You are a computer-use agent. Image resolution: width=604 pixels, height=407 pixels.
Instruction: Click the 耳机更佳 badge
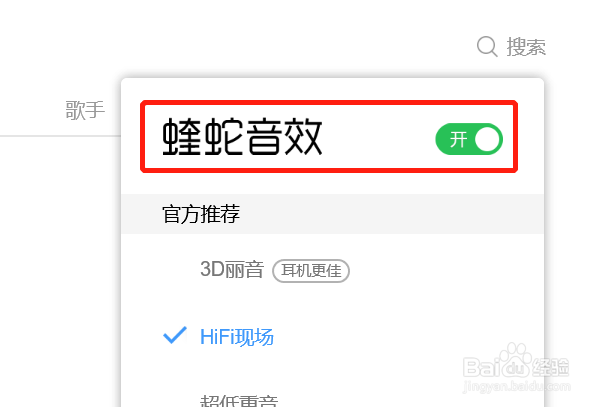click(x=311, y=271)
